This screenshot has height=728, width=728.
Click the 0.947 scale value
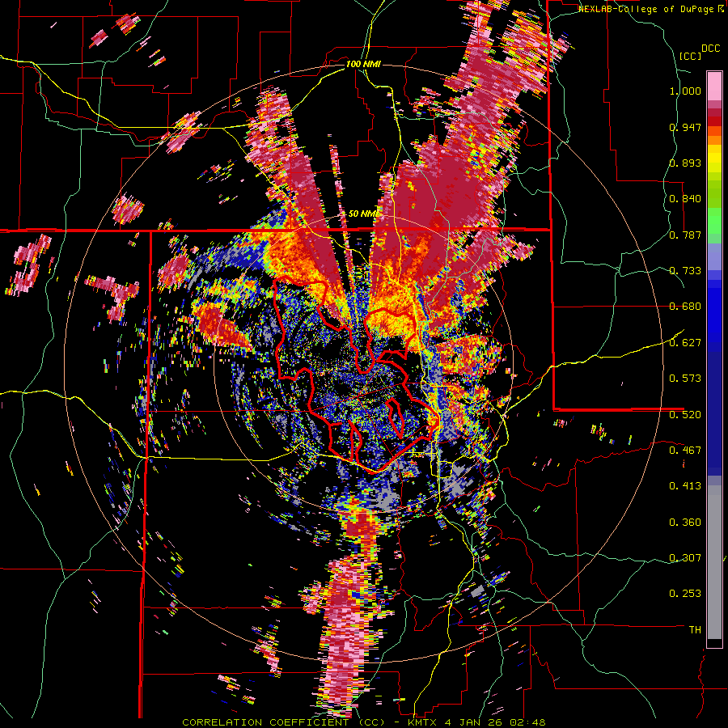685,127
